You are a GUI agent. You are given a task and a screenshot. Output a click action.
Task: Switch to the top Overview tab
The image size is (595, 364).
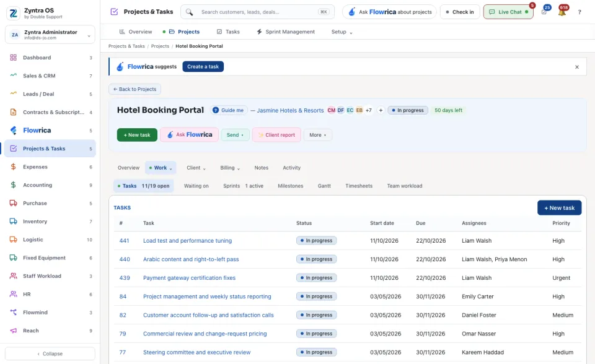coord(136,32)
